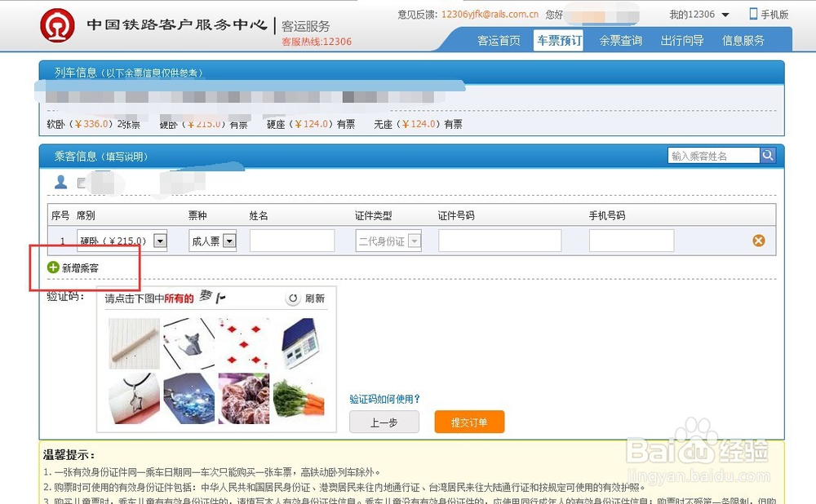Click the 新增乘客 link text
Image resolution: width=816 pixels, height=504 pixels.
click(80, 267)
